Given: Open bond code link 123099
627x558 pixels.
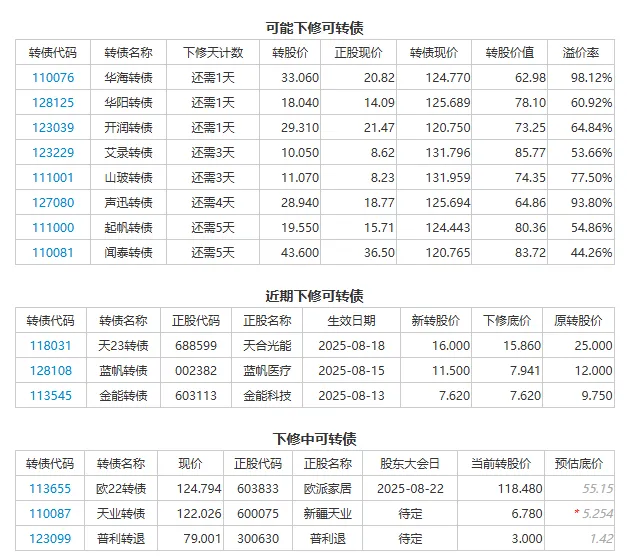Looking at the screenshot, I should pos(50,539).
